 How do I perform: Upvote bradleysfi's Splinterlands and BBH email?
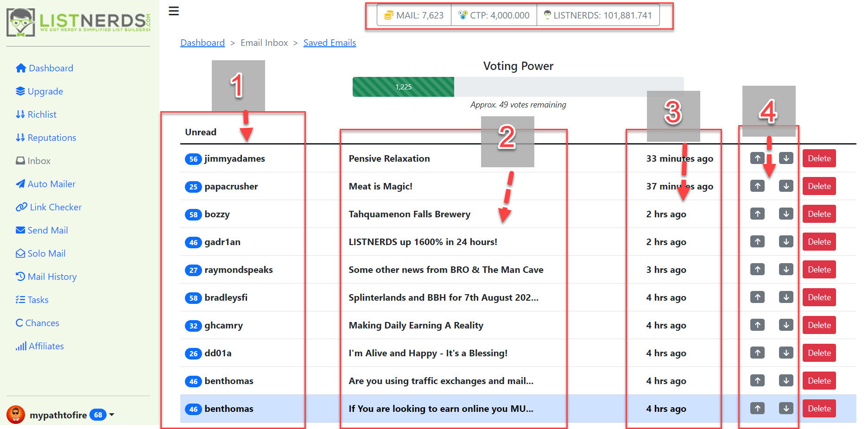[757, 297]
